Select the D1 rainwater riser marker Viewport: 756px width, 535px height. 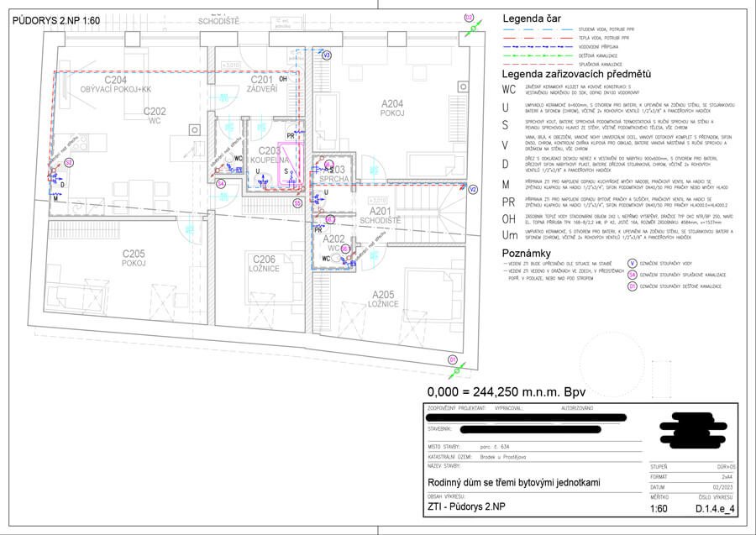point(451,359)
